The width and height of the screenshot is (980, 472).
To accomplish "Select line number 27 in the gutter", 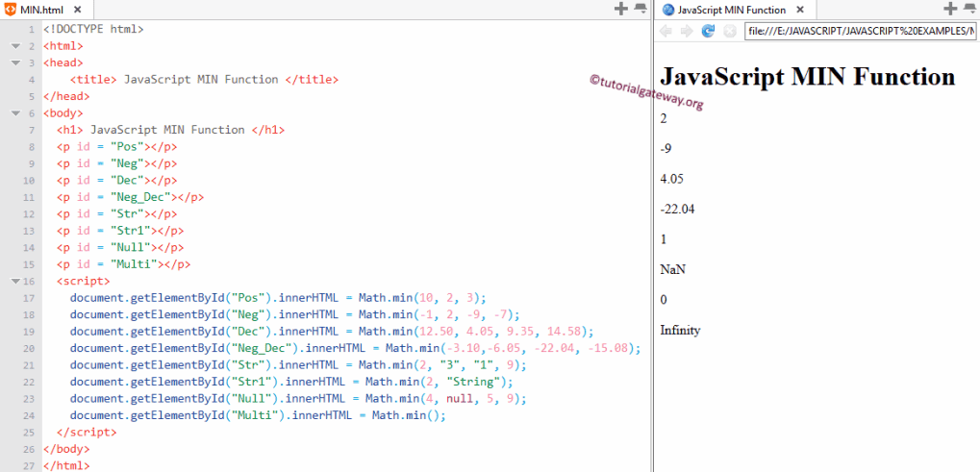I will pyautogui.click(x=29, y=466).
